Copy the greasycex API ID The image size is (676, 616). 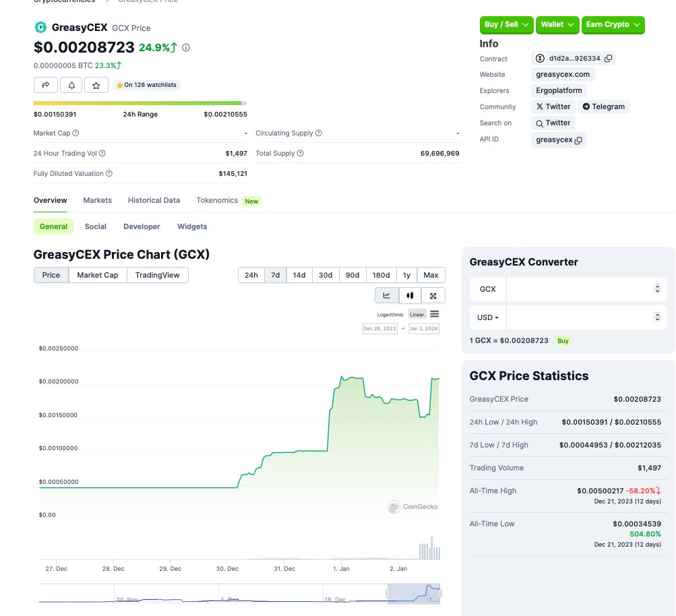pos(578,140)
